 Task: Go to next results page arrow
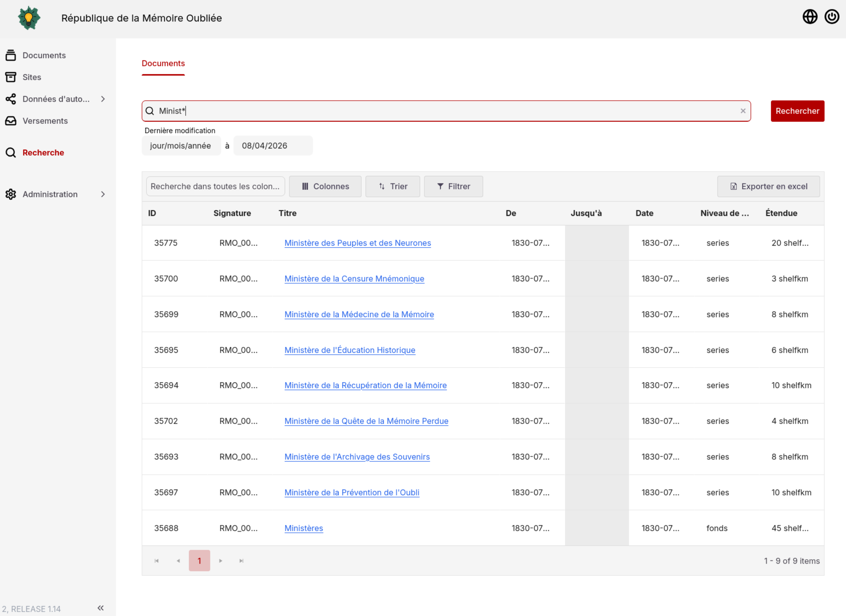(221, 561)
